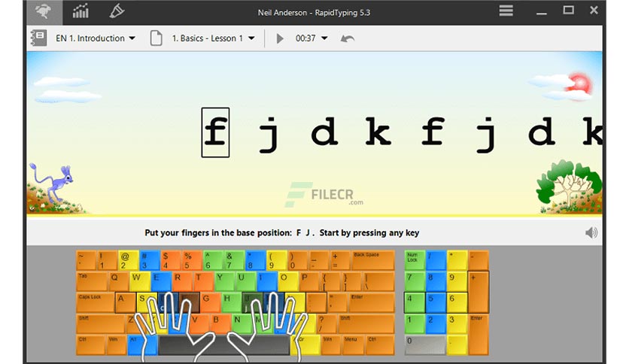Expand the 1. Basics - Lesson 1 dropdown

coord(214,38)
